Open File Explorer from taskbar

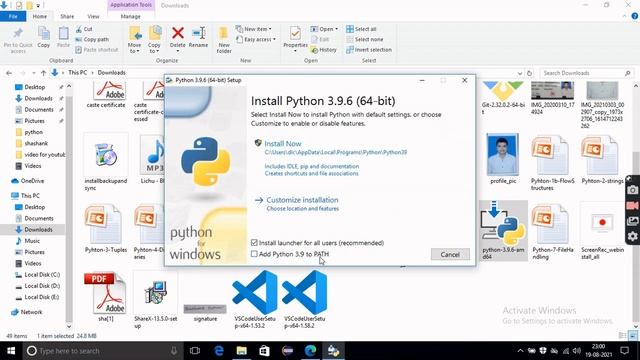point(242,351)
